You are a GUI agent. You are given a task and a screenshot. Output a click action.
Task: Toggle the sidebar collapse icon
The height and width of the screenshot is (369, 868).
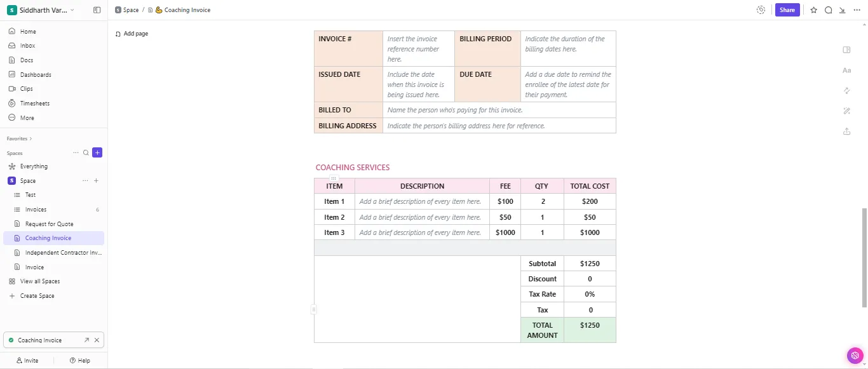pos(97,10)
